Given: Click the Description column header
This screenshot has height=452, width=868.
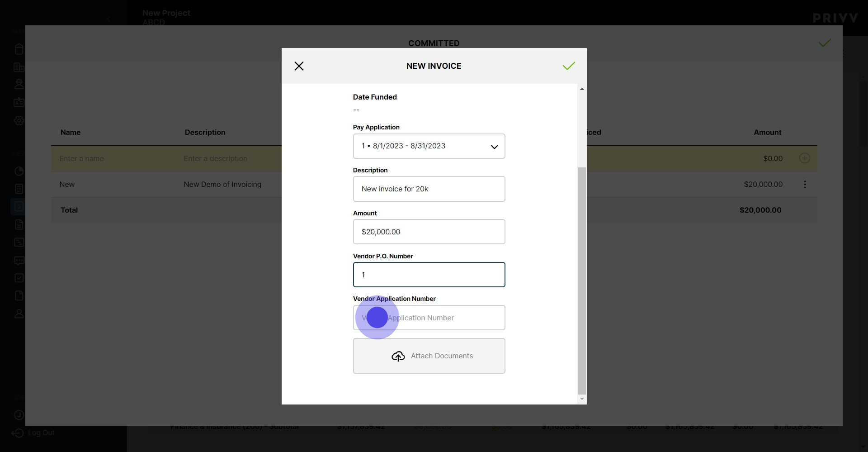Looking at the screenshot, I should [x=205, y=133].
